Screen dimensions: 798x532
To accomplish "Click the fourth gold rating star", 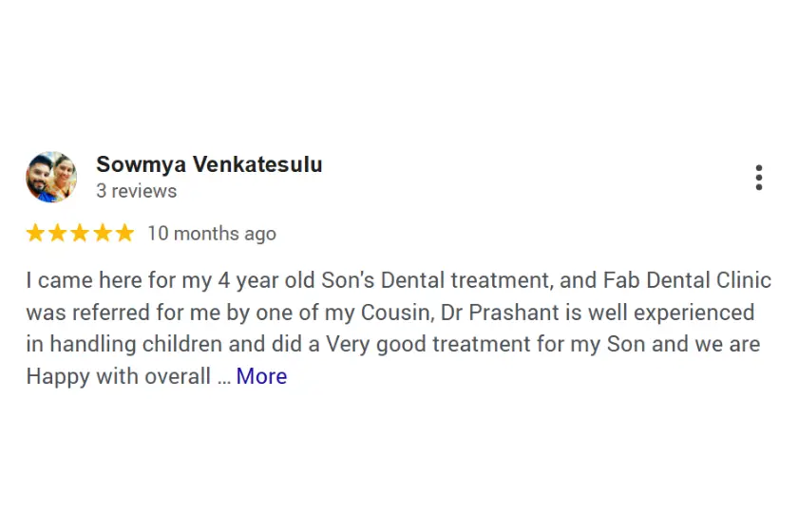I will coord(103,234).
